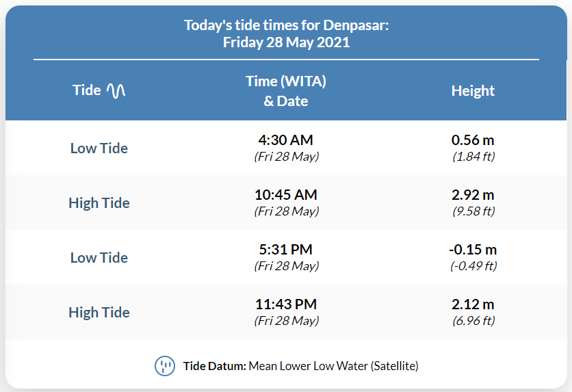
Task: Click the Low Tide label at 5:31 PM
Action: click(99, 257)
